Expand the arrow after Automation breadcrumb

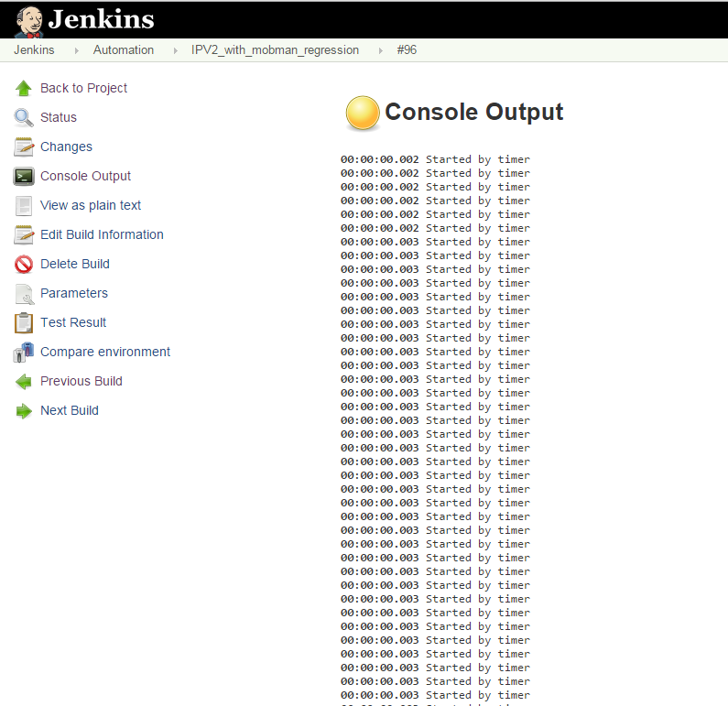click(175, 50)
